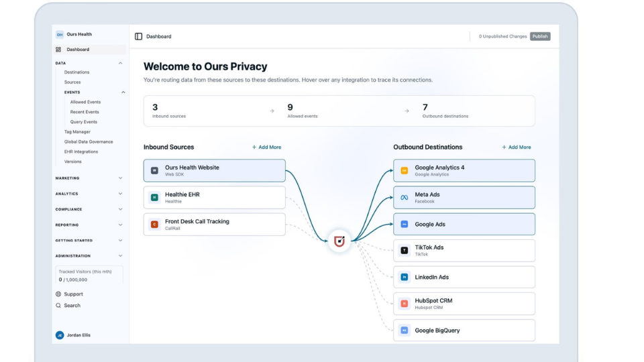Click the 9 Allowed events stat
The height and width of the screenshot is (362, 644).
303,111
